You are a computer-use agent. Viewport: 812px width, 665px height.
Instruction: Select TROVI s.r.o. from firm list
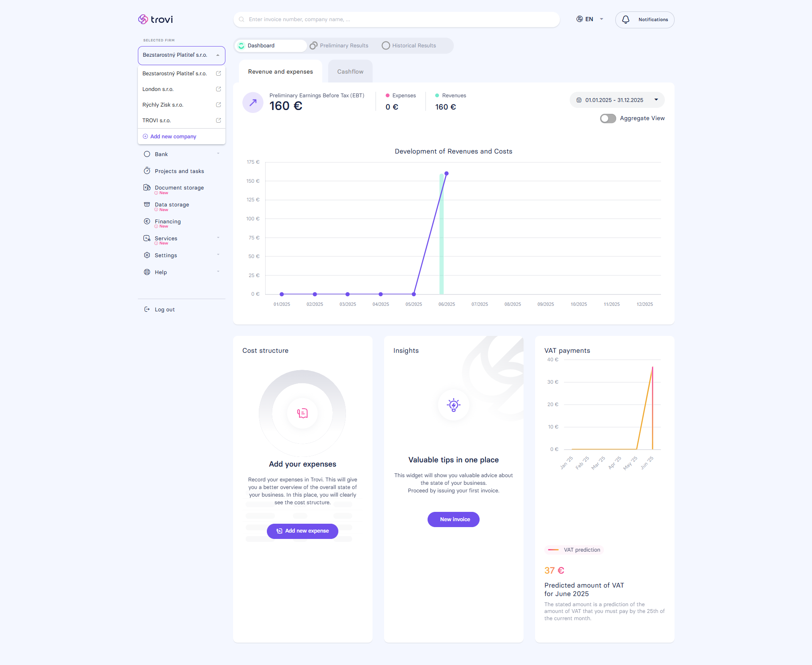(x=181, y=121)
